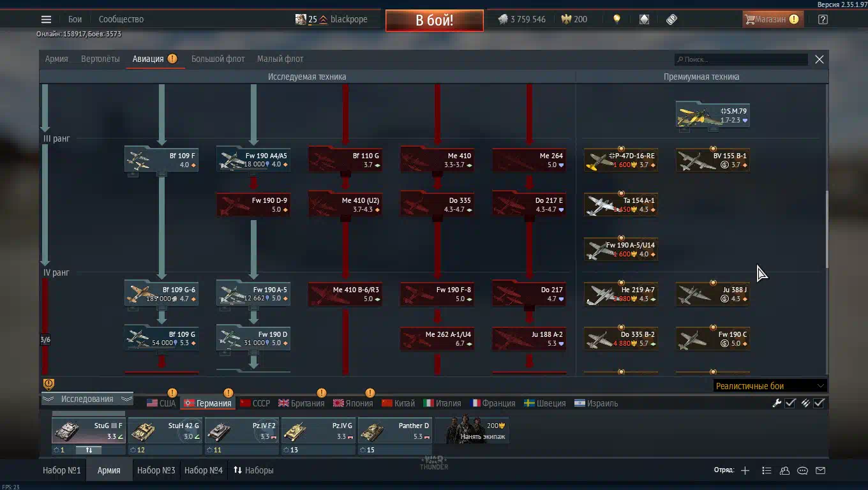The width and height of the screenshot is (868, 490).
Task: Open the mail envelope icon
Action: (821, 470)
